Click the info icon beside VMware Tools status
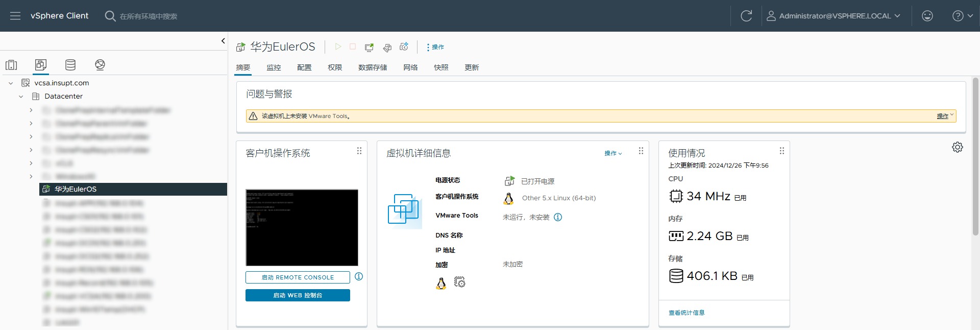The height and width of the screenshot is (330, 980). pyautogui.click(x=558, y=217)
